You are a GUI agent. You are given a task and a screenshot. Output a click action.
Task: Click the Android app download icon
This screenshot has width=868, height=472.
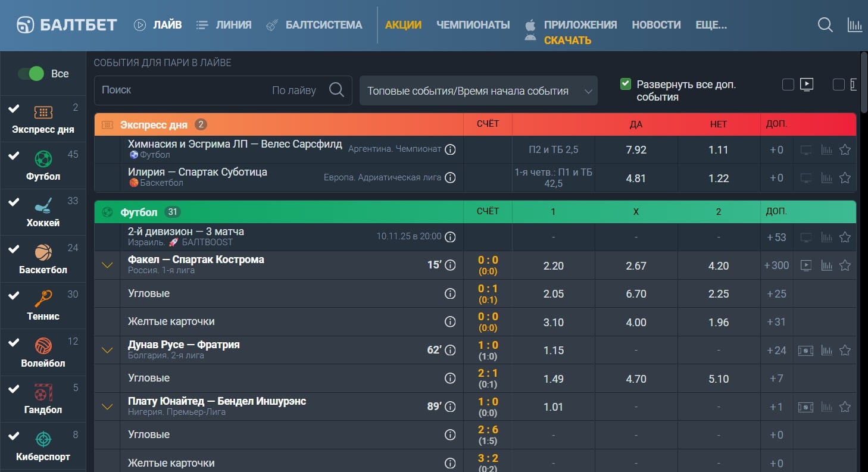tap(530, 37)
